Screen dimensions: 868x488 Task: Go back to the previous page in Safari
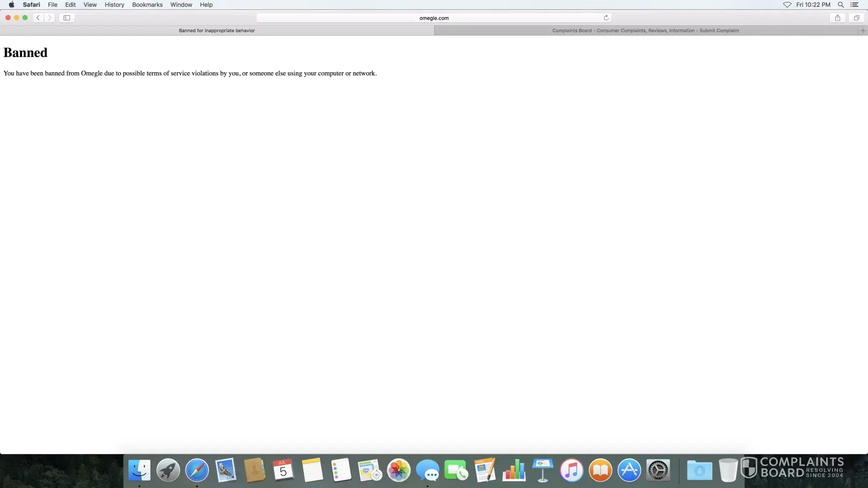(38, 18)
